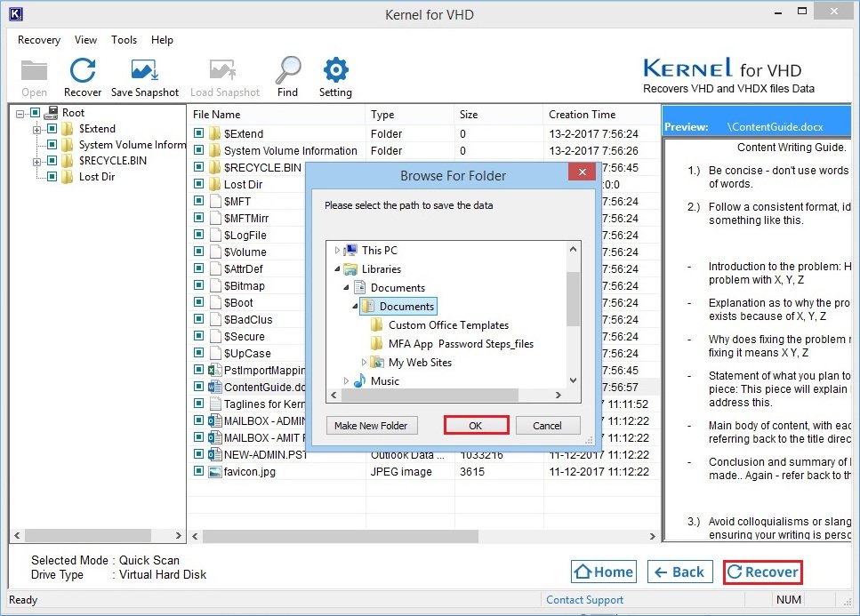
Task: Click the PstImportMapping Excel file icon
Action: [x=215, y=371]
